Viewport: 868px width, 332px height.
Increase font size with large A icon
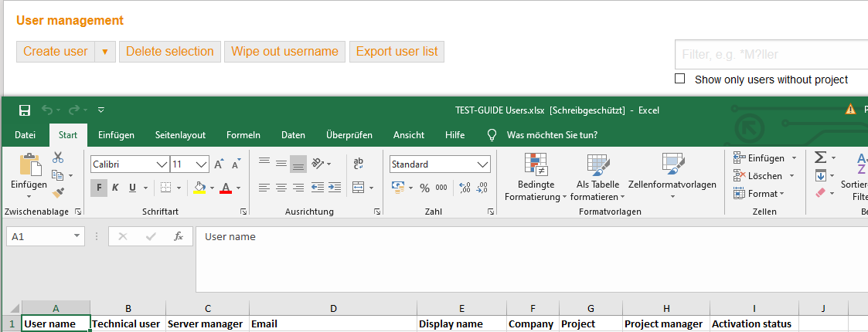point(219,164)
